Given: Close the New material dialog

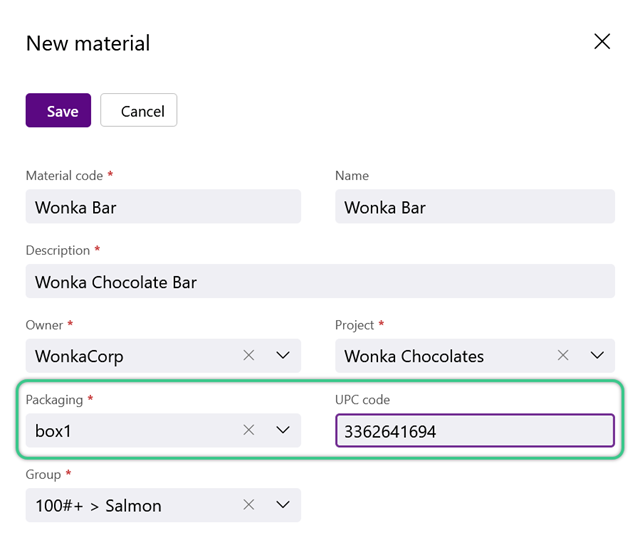Looking at the screenshot, I should coord(602,42).
